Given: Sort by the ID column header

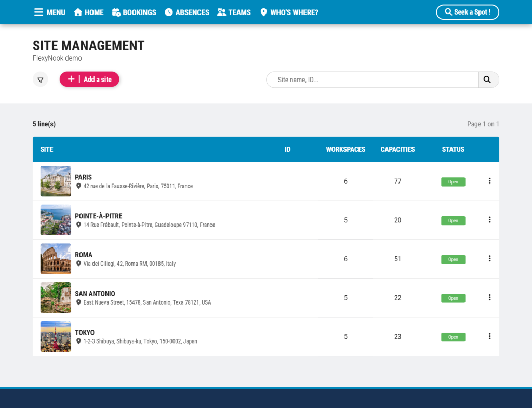Looking at the screenshot, I should click(288, 149).
